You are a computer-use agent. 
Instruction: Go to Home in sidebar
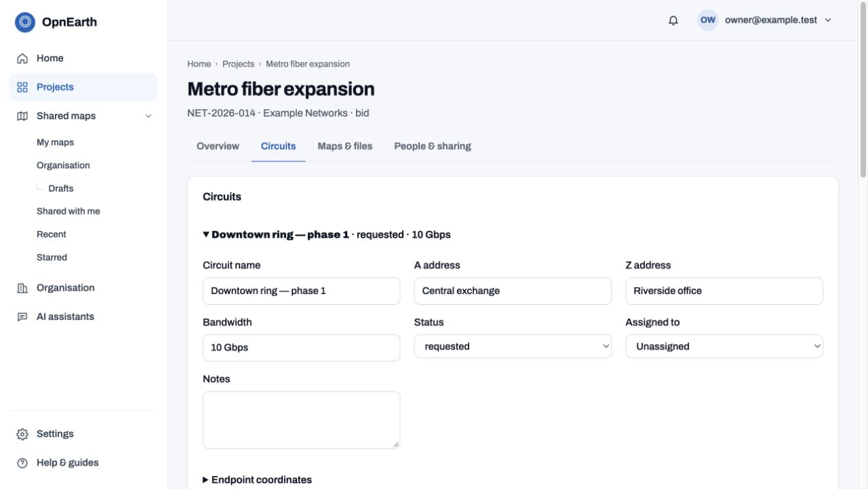[84, 58]
